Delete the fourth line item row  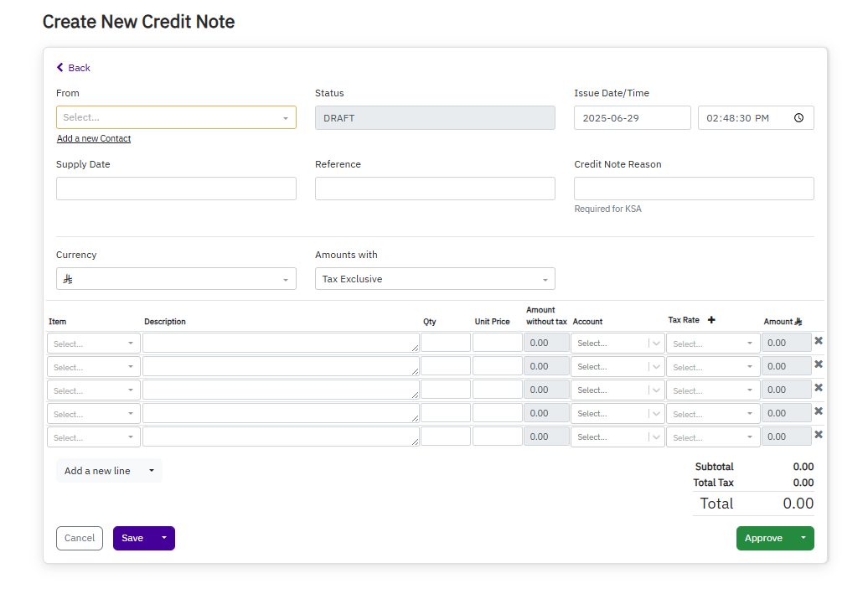[x=819, y=411]
